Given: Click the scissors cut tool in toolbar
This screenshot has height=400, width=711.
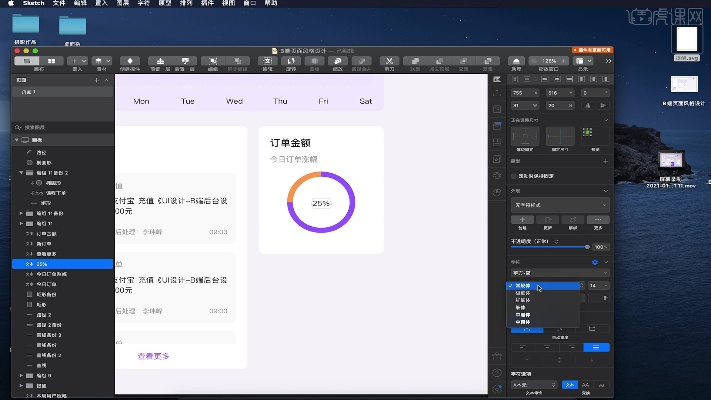Looking at the screenshot, I should pos(388,62).
